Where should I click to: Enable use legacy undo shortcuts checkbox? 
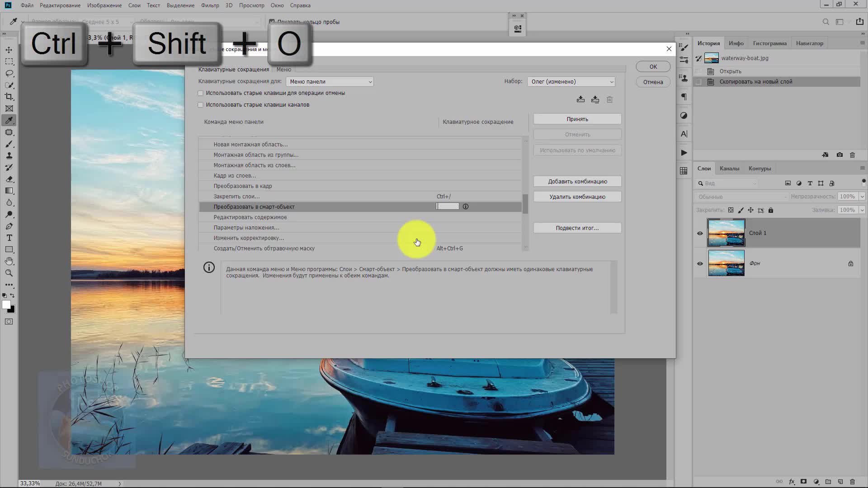[x=200, y=93]
